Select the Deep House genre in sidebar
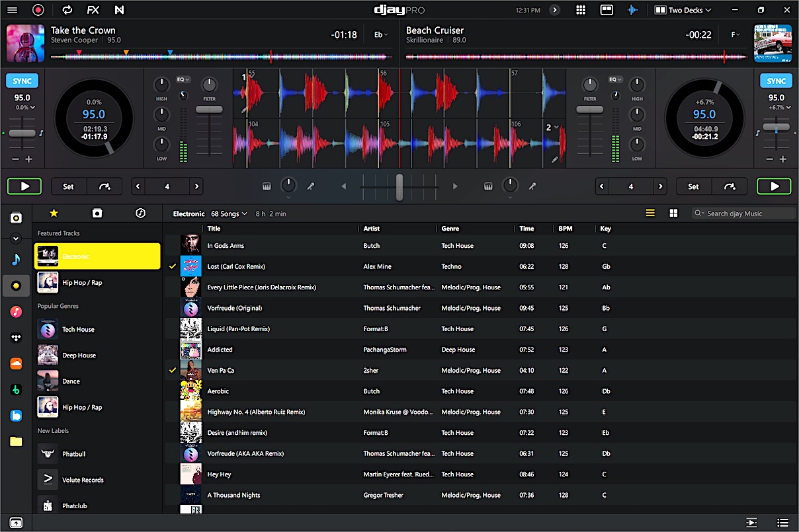 [x=79, y=355]
